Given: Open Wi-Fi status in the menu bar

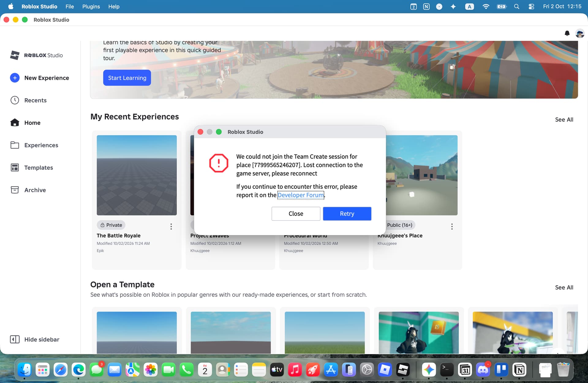Looking at the screenshot, I should pos(486,6).
